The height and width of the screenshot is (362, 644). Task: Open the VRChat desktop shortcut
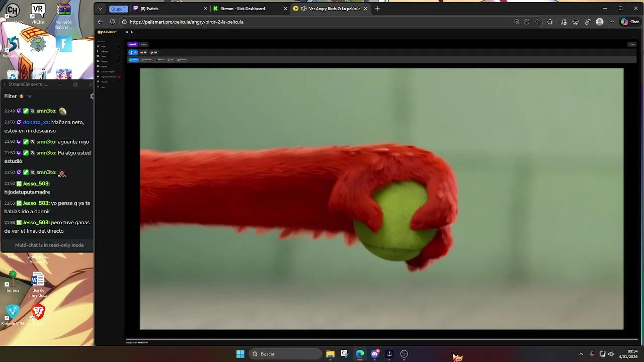pyautogui.click(x=38, y=12)
